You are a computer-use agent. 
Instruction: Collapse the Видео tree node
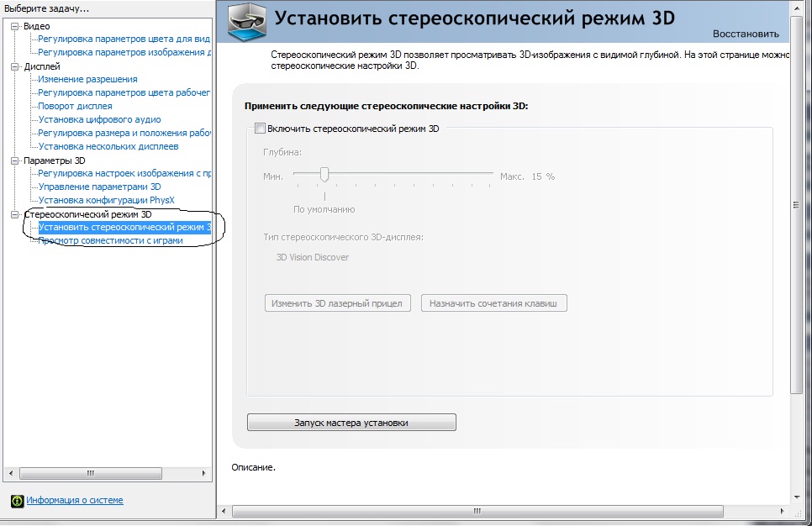pos(15,26)
